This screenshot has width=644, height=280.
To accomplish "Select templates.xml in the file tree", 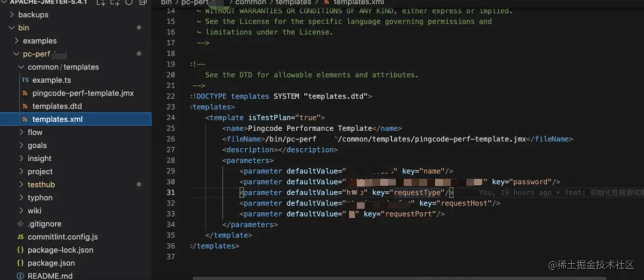I will pyautogui.click(x=57, y=119).
